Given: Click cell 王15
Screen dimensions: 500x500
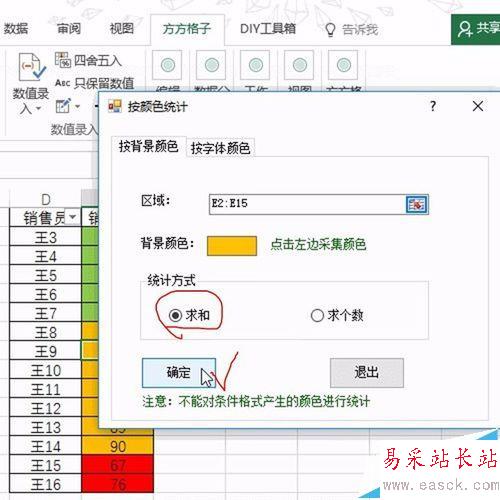Looking at the screenshot, I should (45, 465).
